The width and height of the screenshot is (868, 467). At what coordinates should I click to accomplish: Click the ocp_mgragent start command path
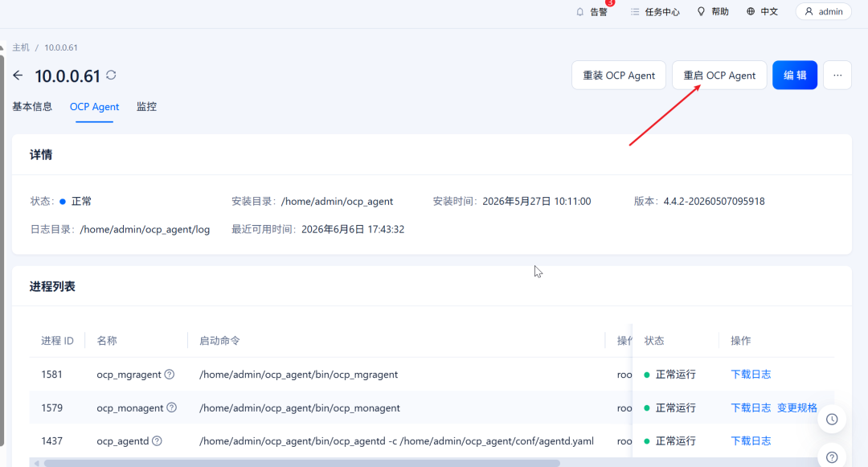[x=298, y=375]
